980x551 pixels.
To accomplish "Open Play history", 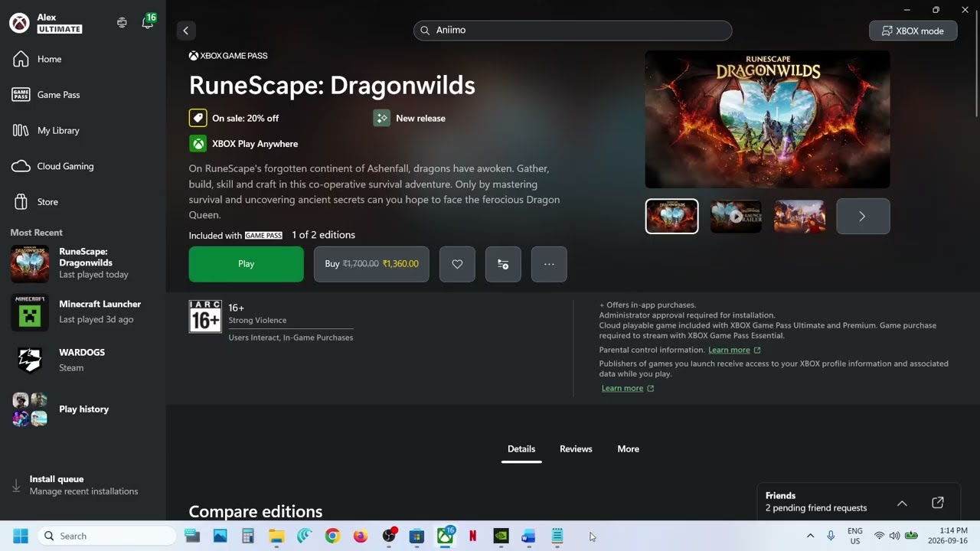I will [x=83, y=409].
